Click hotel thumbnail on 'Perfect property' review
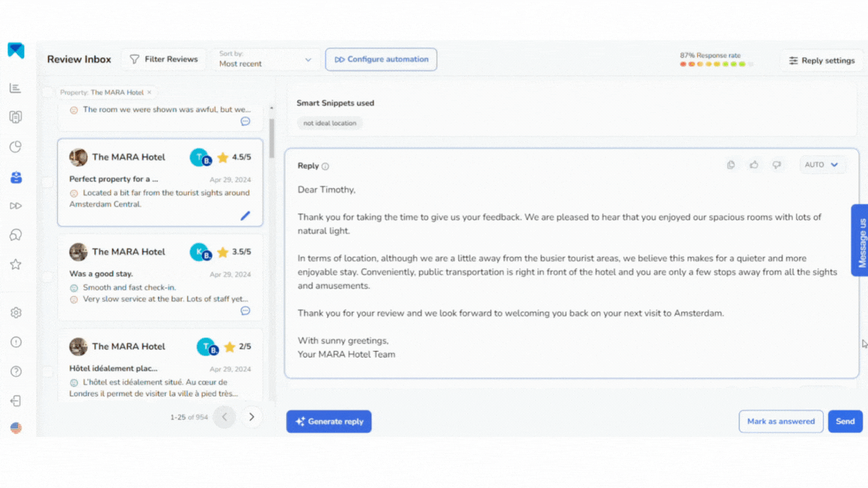Screen dimensions: 868x488 (78, 157)
